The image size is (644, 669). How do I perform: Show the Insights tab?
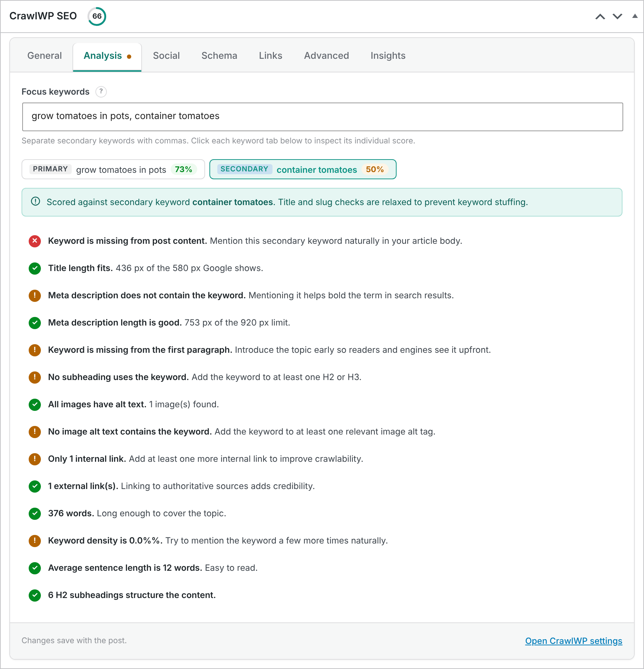click(x=388, y=56)
